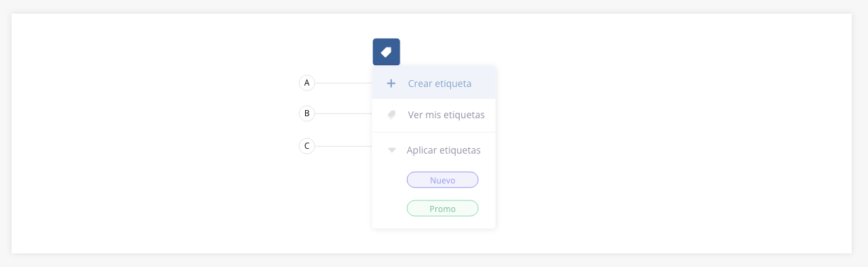Click the circled A annotation marker
This screenshot has width=868, height=267.
(307, 83)
